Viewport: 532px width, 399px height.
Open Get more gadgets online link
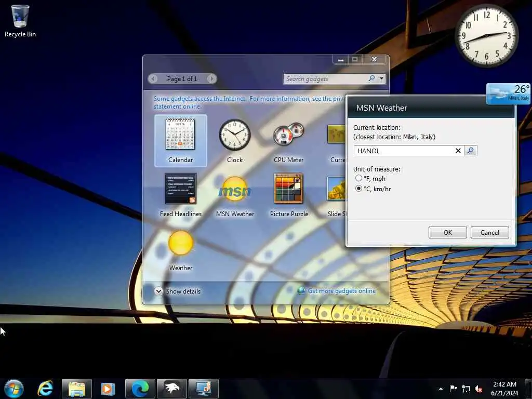coord(342,291)
